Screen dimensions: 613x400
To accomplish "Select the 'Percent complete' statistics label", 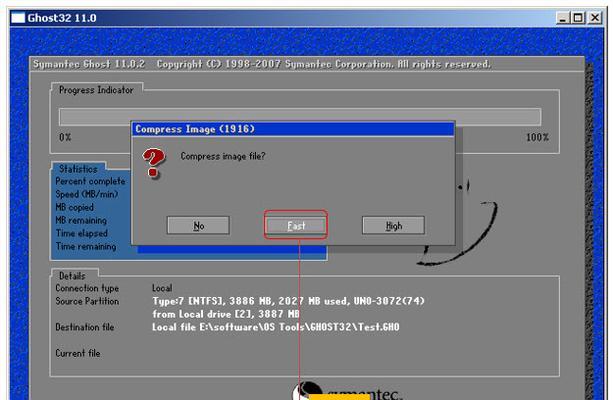I will tap(90, 181).
